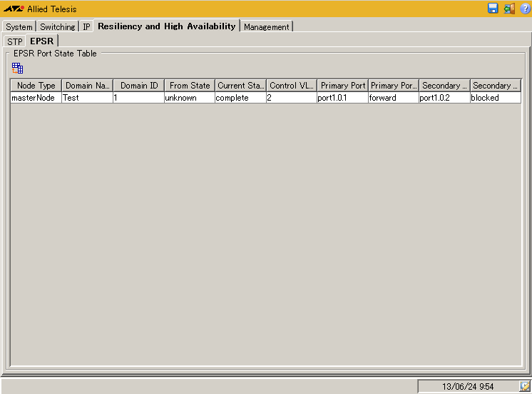
Task: Open the Switching tab
Action: (57, 27)
